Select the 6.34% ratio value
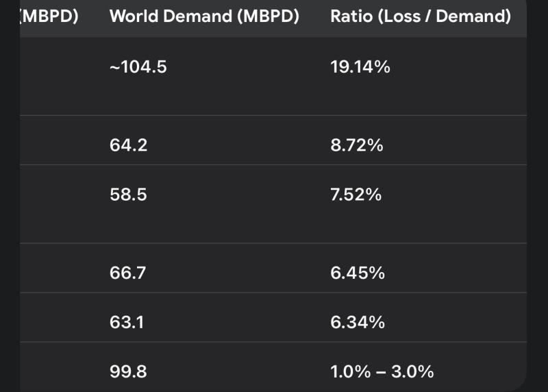The width and height of the screenshot is (548, 392). tap(358, 322)
